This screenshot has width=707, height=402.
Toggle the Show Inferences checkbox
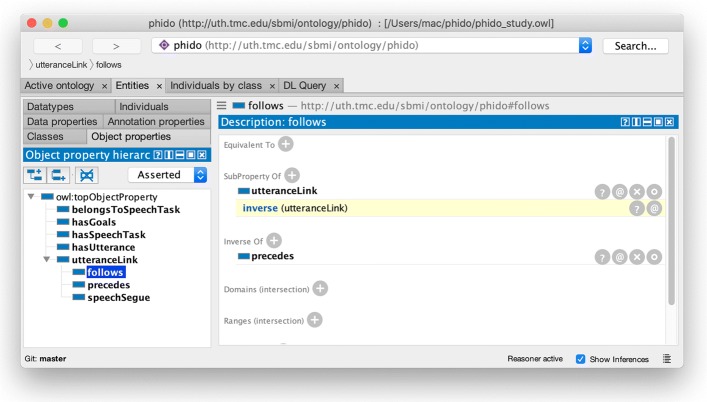point(581,359)
